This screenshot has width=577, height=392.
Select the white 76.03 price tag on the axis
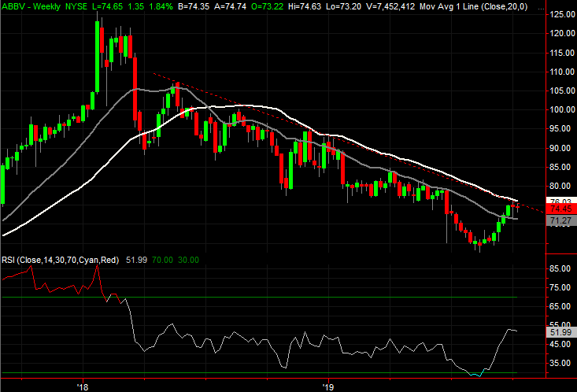pyautogui.click(x=560, y=202)
